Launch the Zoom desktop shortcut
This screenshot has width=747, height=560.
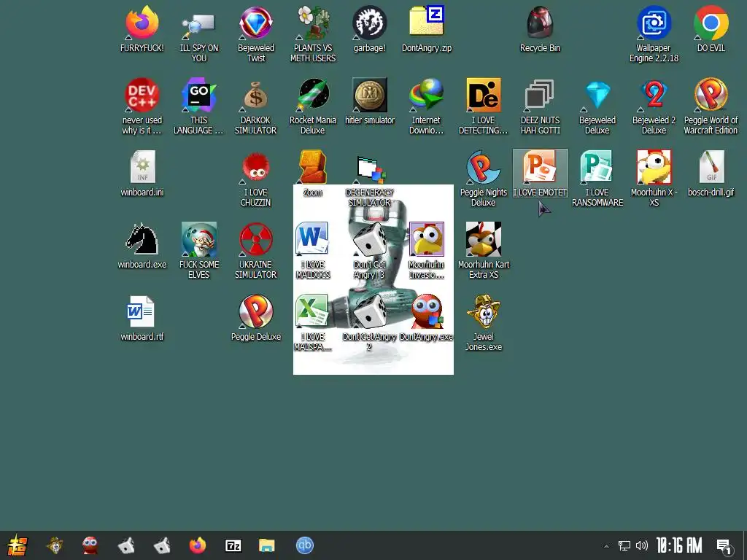point(313,174)
